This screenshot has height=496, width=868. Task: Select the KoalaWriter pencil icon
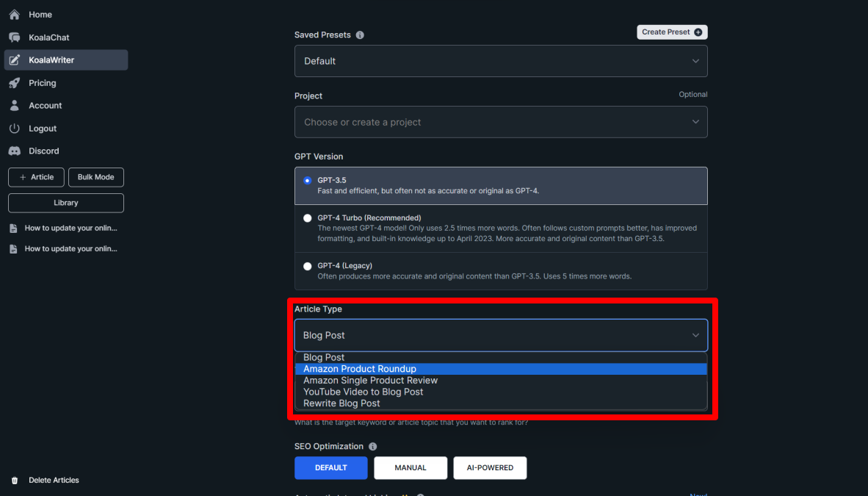[x=15, y=60]
